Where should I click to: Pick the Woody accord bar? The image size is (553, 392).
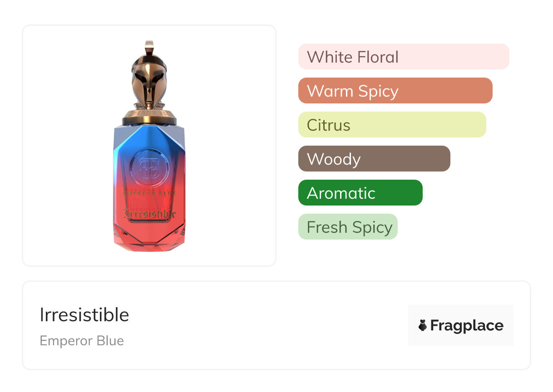pyautogui.click(x=374, y=159)
